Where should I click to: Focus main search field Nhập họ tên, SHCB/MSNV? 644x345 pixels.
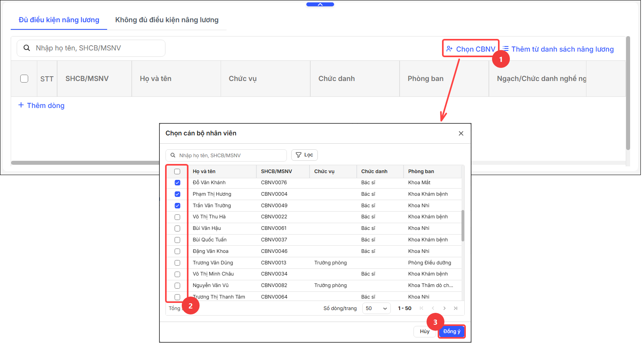tap(91, 48)
